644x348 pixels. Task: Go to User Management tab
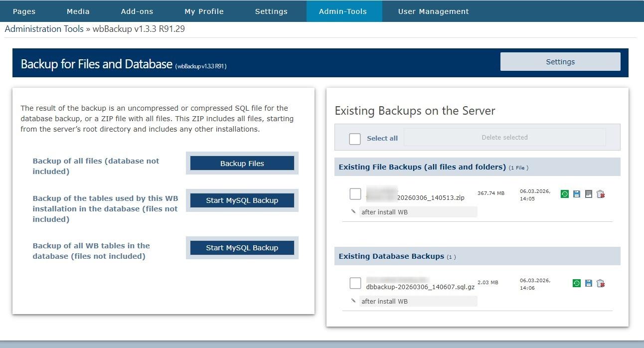pos(433,11)
